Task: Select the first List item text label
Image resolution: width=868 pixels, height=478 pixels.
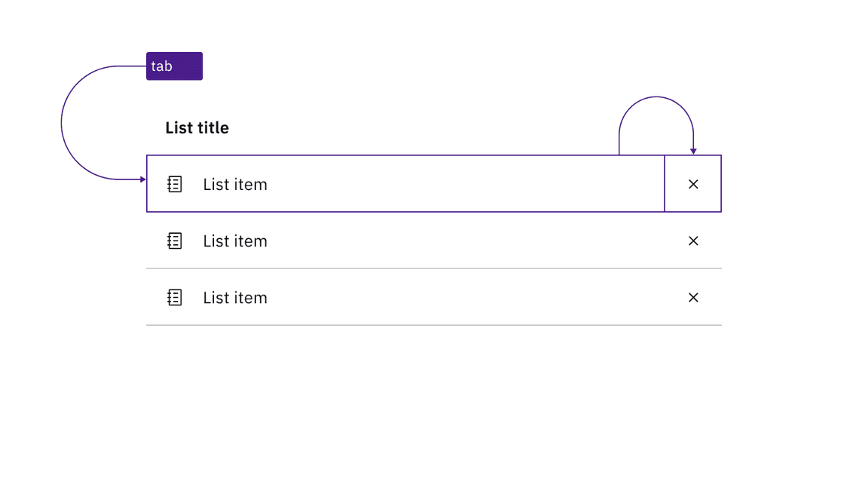Action: point(234,183)
